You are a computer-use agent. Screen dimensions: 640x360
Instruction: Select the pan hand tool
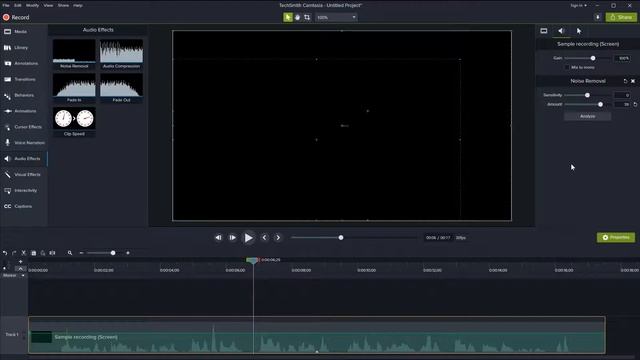pyautogui.click(x=298, y=17)
